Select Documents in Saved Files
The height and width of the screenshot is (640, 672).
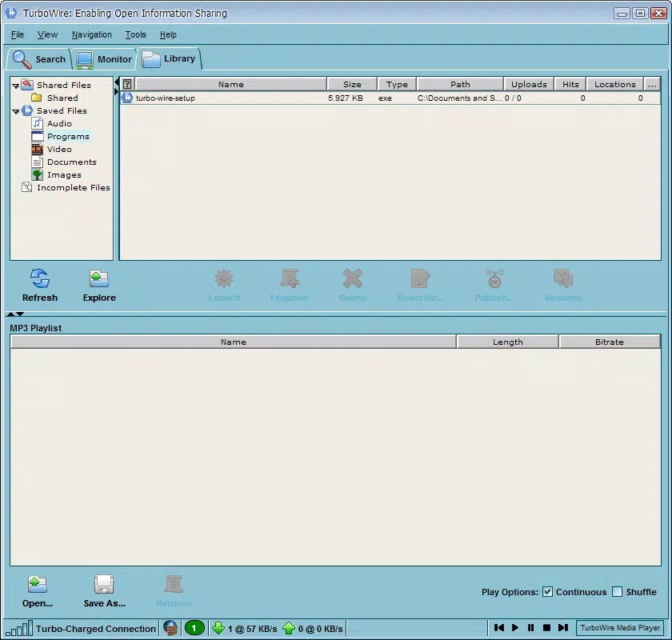coord(71,162)
